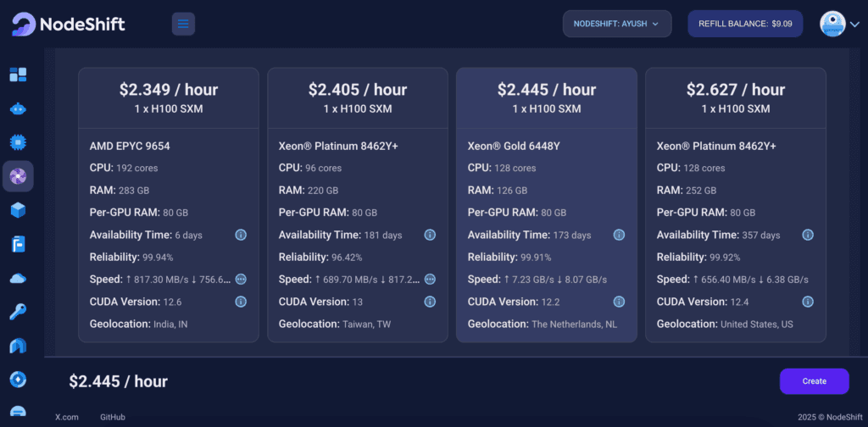Screen dimensions: 868x427
Task: Click info icon next to CUDA Version 12.2
Action: (x=619, y=302)
